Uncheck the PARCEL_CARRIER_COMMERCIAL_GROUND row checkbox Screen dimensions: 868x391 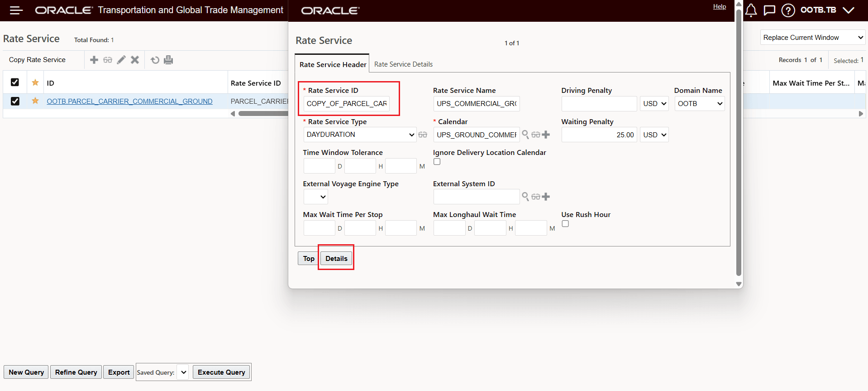(x=15, y=101)
